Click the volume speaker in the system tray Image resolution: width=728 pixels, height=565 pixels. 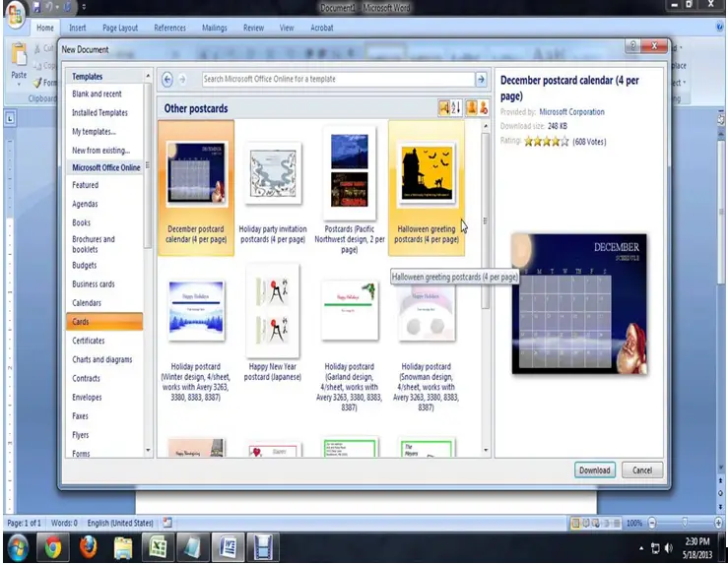(669, 548)
